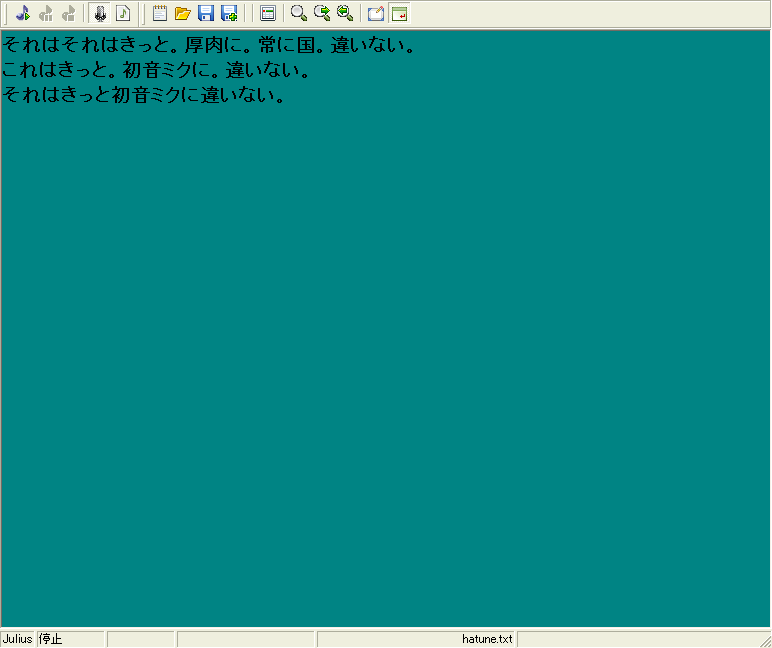Click the Julius status bar panel
Image resolution: width=772 pixels, height=648 pixels.
tap(17, 639)
